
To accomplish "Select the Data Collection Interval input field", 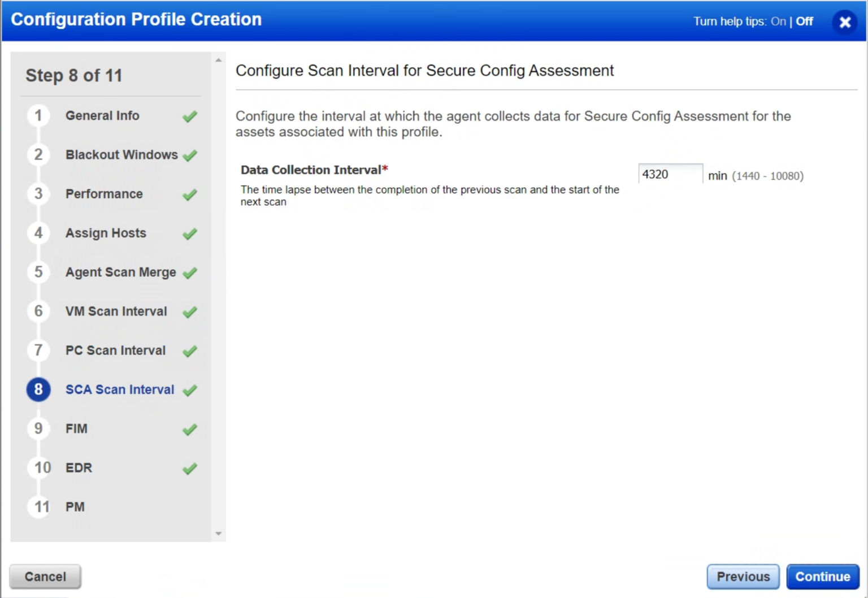I will (670, 174).
